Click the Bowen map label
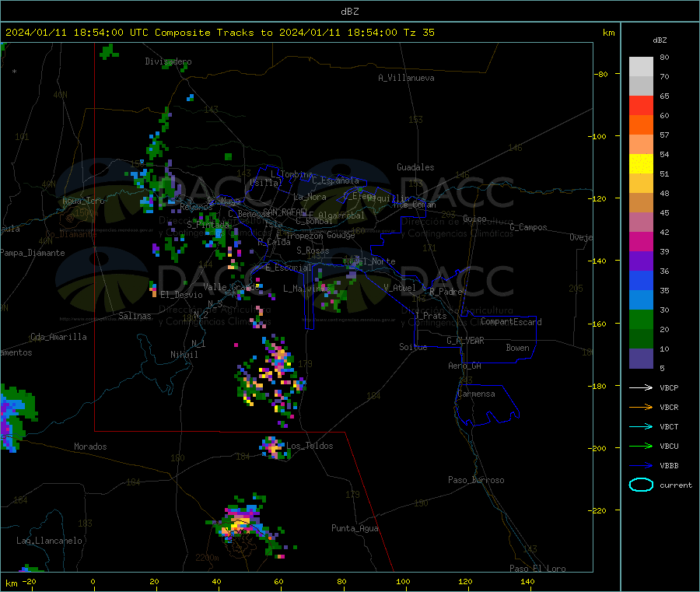Image resolution: width=700 pixels, height=592 pixels. (517, 348)
